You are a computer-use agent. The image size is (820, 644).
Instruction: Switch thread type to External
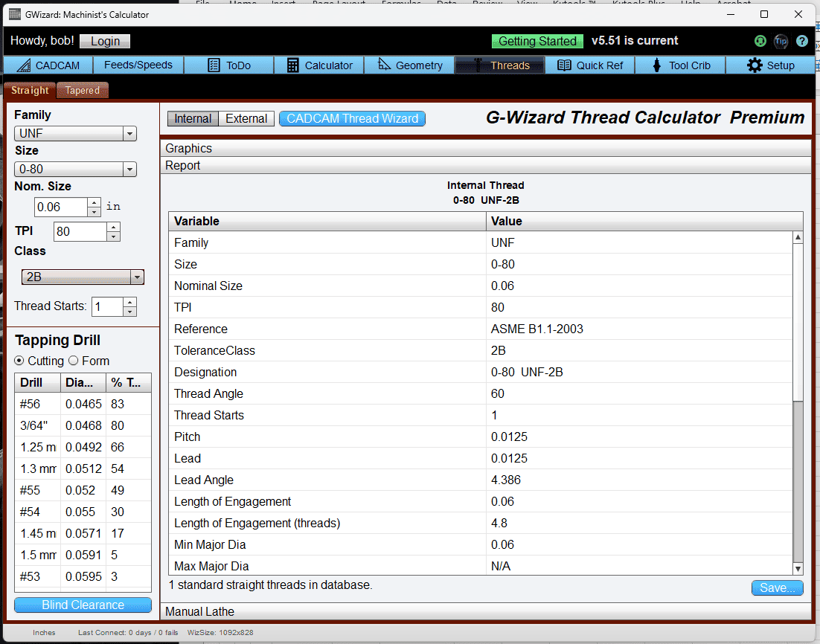[x=246, y=118]
